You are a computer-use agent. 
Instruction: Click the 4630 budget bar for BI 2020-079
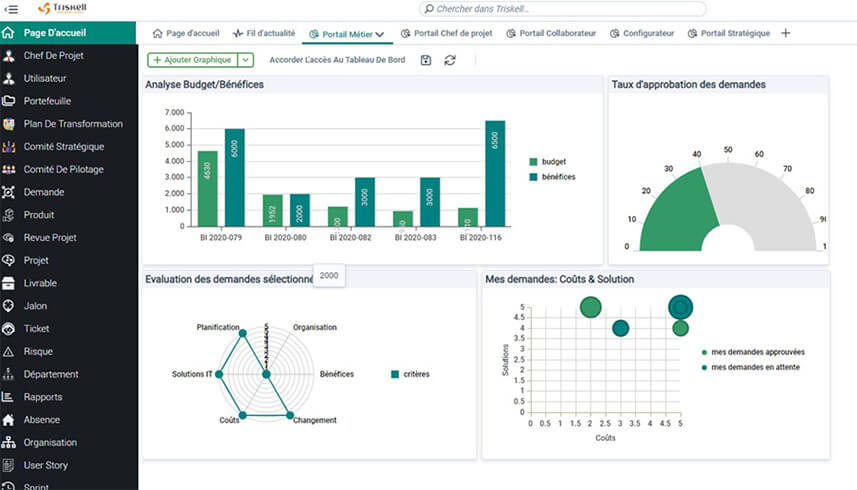point(207,188)
